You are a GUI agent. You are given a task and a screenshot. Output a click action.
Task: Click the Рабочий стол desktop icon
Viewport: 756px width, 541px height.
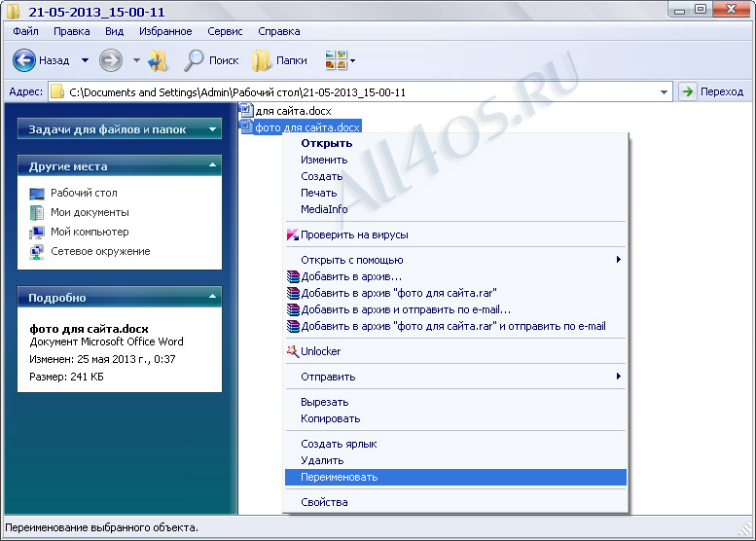(37, 194)
